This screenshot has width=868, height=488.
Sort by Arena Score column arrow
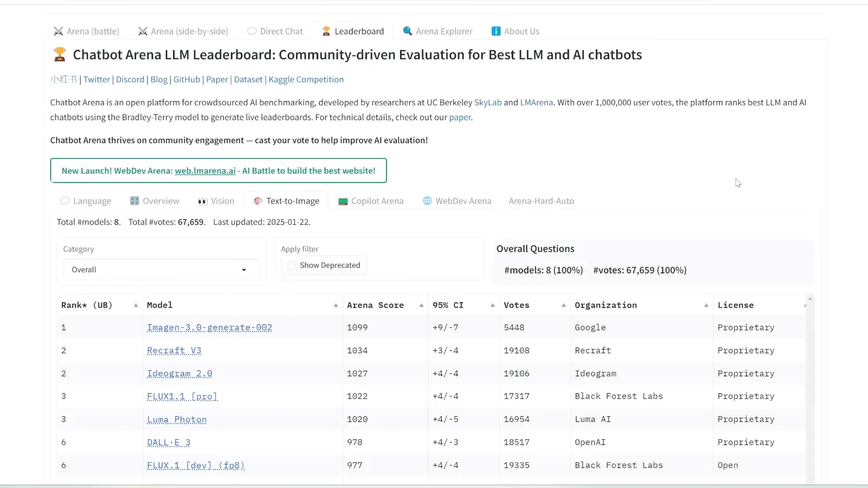click(421, 305)
